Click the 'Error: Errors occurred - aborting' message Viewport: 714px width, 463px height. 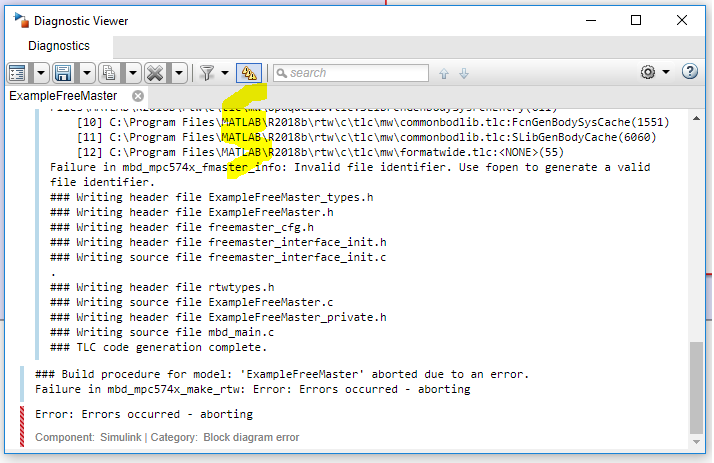[144, 414]
